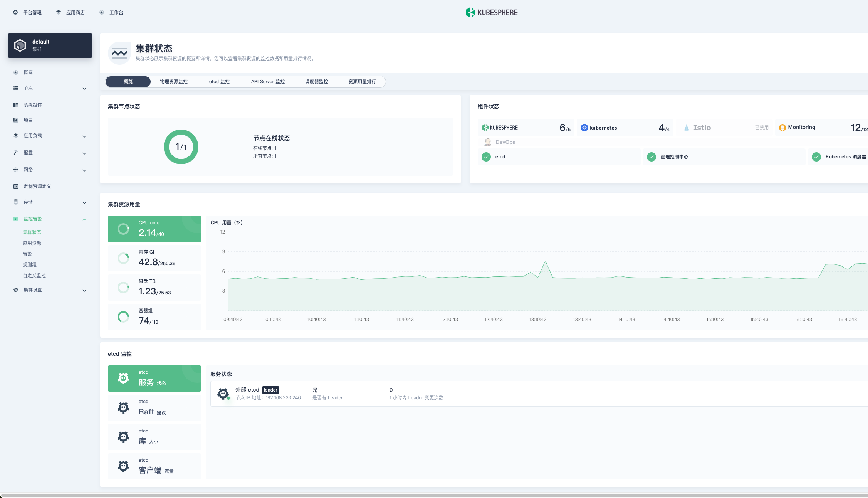
Task: Click the custom resource definitions icon
Action: pyautogui.click(x=16, y=187)
